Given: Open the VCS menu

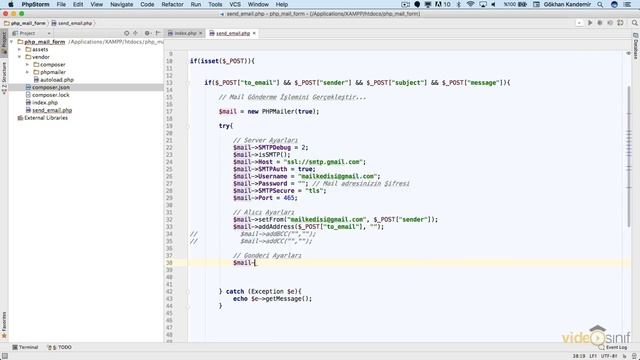Looking at the screenshot, I should tap(235, 4).
